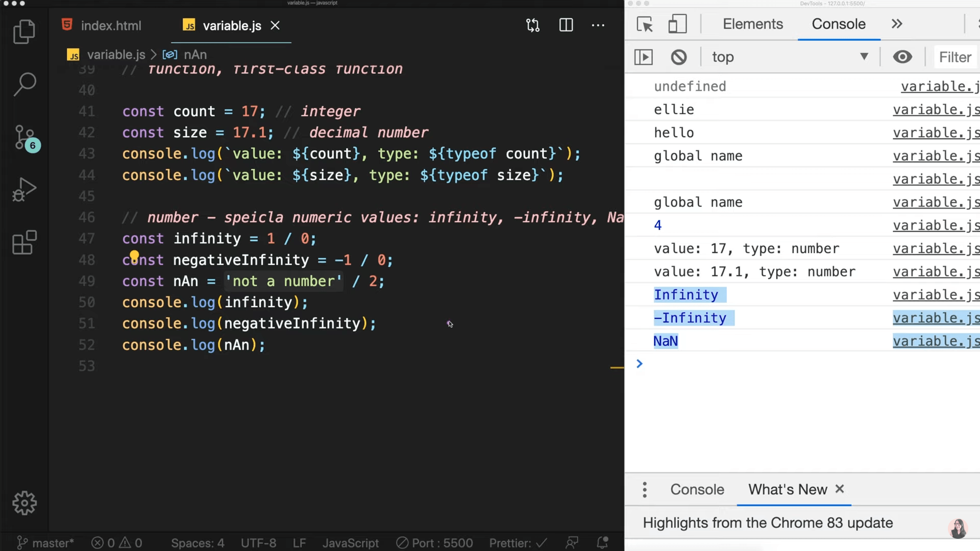The image size is (980, 551).
Task: Expand more DevTools tabs chevron
Action: click(897, 24)
